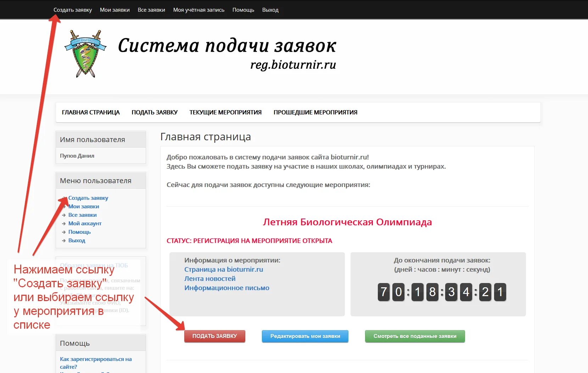Screen dimensions: 588x373
Task: Click the 'Имя пользователя' panel heading
Action: 93,140
